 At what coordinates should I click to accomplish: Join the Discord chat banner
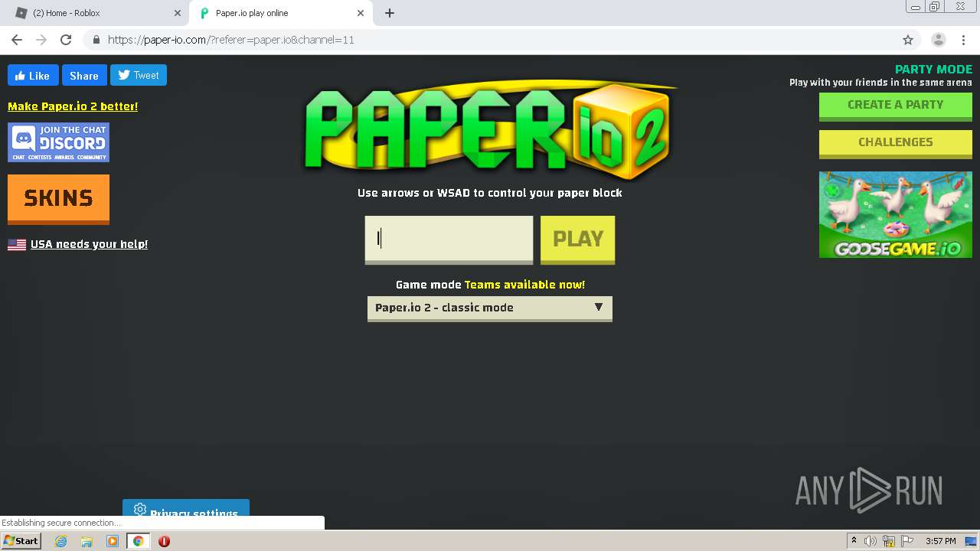point(58,142)
